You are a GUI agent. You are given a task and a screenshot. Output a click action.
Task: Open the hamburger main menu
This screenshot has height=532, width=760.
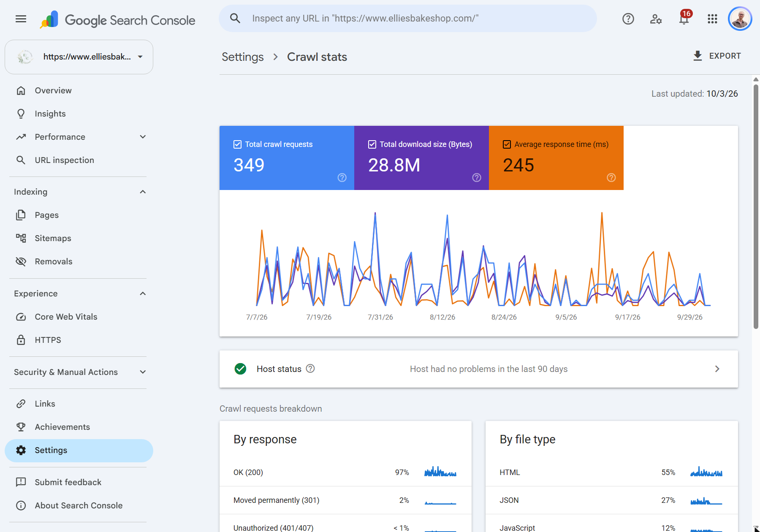(21, 19)
